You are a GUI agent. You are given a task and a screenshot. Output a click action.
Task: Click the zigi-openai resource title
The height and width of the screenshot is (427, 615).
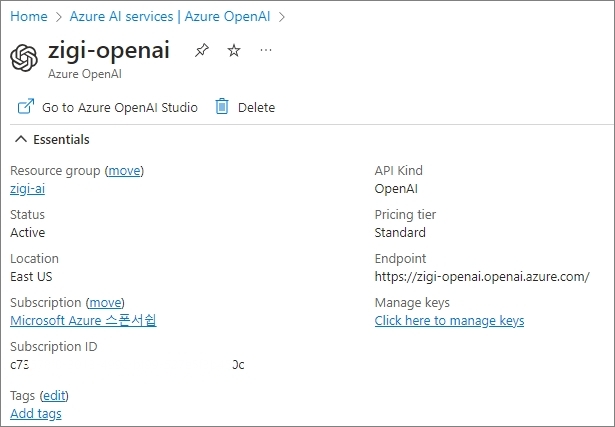pyautogui.click(x=109, y=51)
